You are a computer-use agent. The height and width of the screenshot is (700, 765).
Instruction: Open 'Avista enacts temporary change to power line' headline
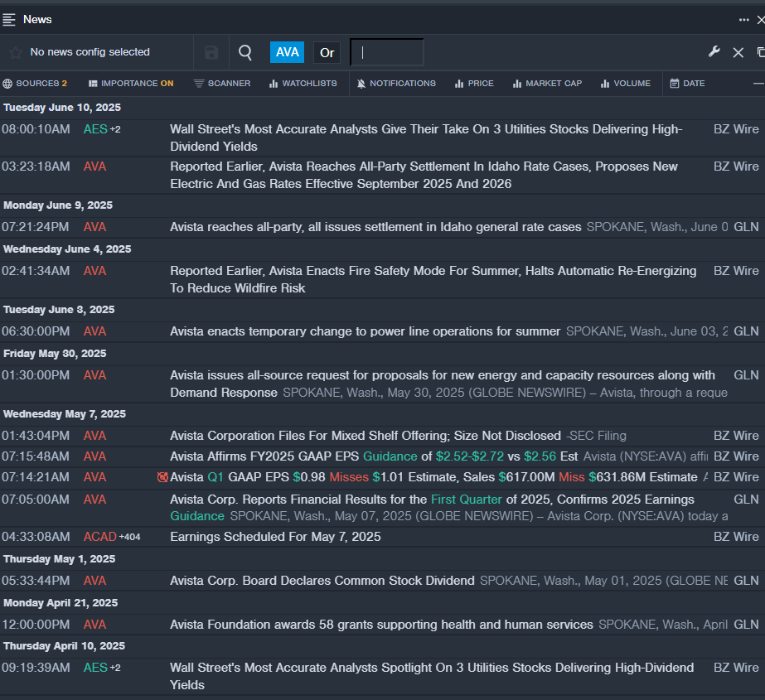tap(365, 331)
